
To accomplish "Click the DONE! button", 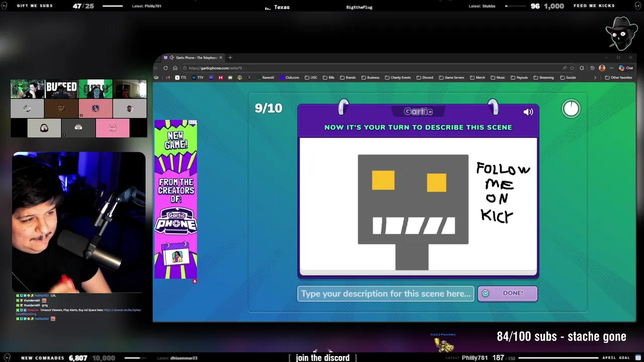I will point(508,293).
